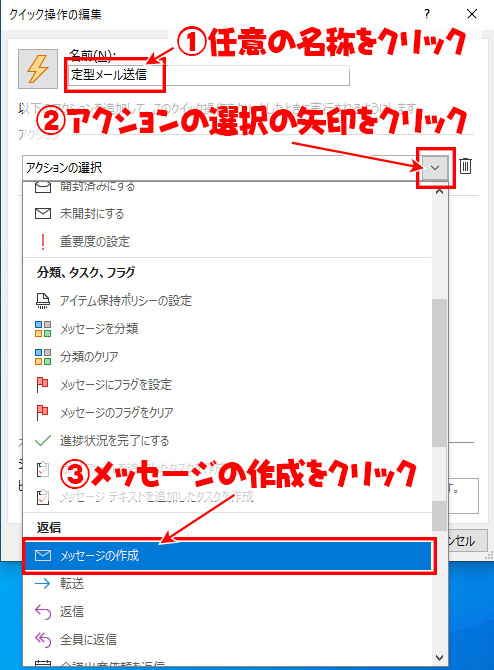Choose メッセージにフラグを設定 flag item

[x=227, y=385]
